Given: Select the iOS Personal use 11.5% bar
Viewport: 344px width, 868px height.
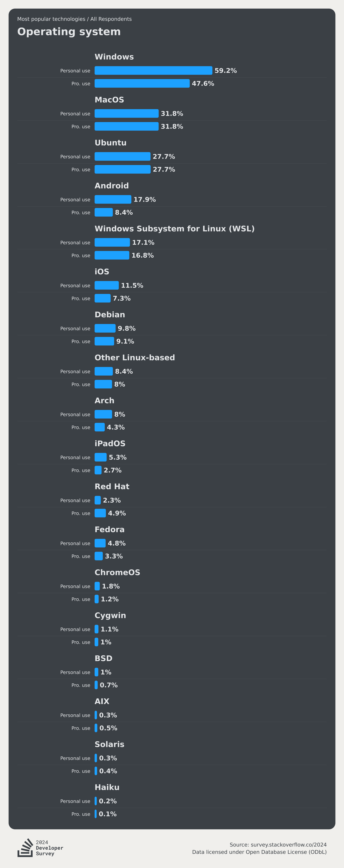Looking at the screenshot, I should (x=107, y=285).
